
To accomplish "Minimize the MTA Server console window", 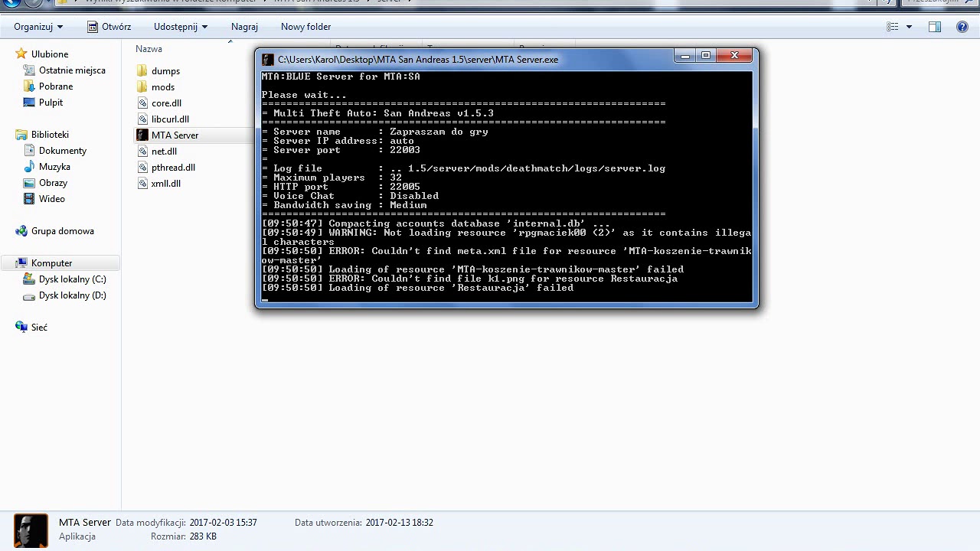I will pos(685,55).
